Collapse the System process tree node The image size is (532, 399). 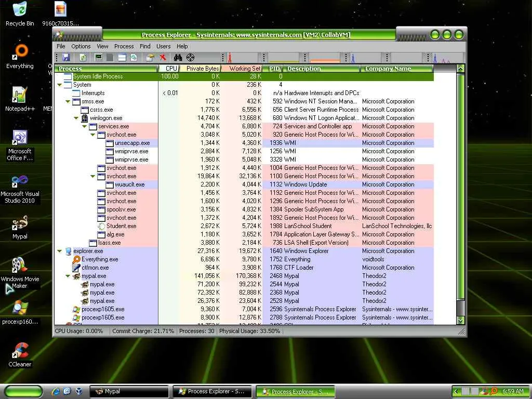(60, 85)
